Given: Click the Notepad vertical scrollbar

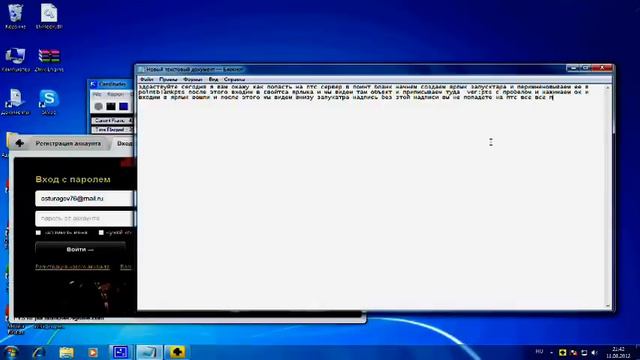Looking at the screenshot, I should 608,197.
